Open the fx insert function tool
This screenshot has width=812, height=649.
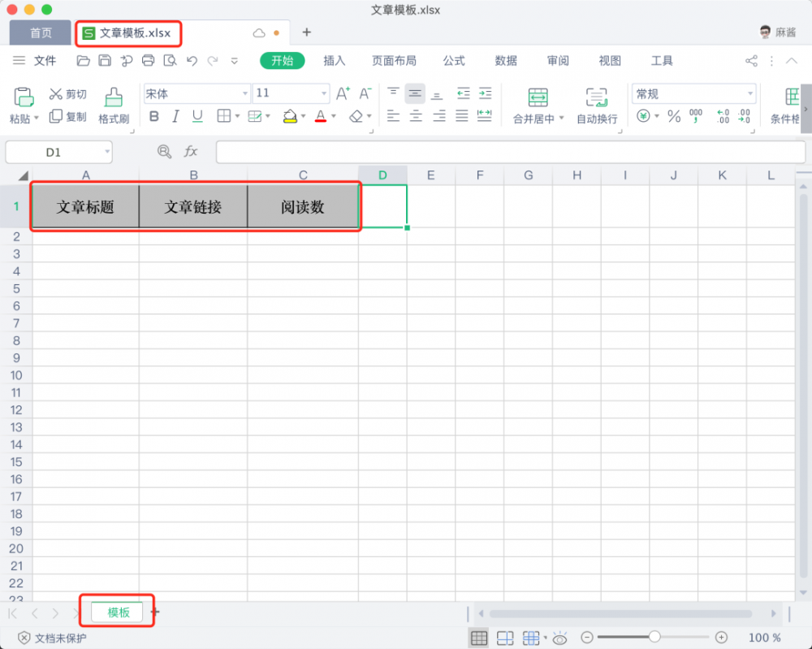click(x=192, y=152)
